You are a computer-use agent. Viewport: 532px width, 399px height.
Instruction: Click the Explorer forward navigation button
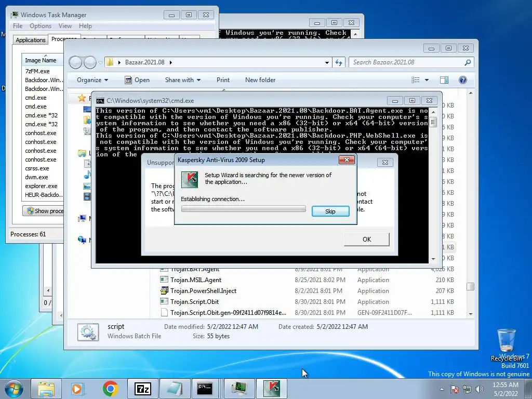tap(90, 62)
